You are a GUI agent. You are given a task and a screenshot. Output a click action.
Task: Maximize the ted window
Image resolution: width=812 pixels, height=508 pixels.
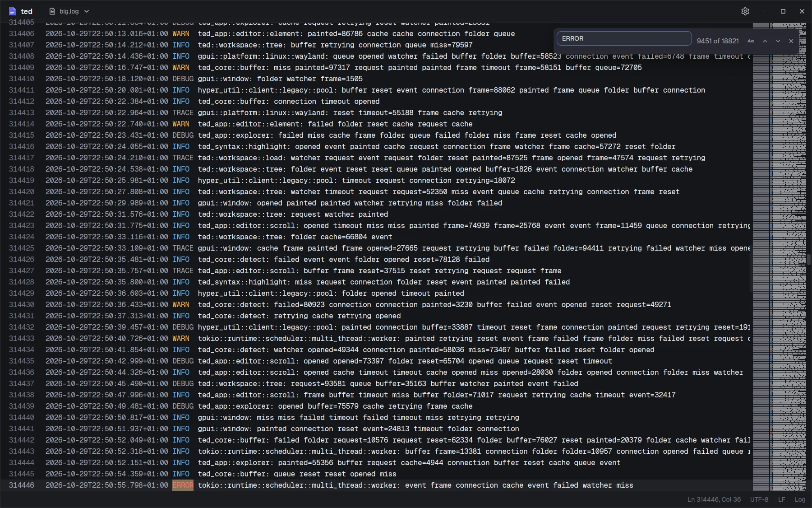(x=783, y=11)
